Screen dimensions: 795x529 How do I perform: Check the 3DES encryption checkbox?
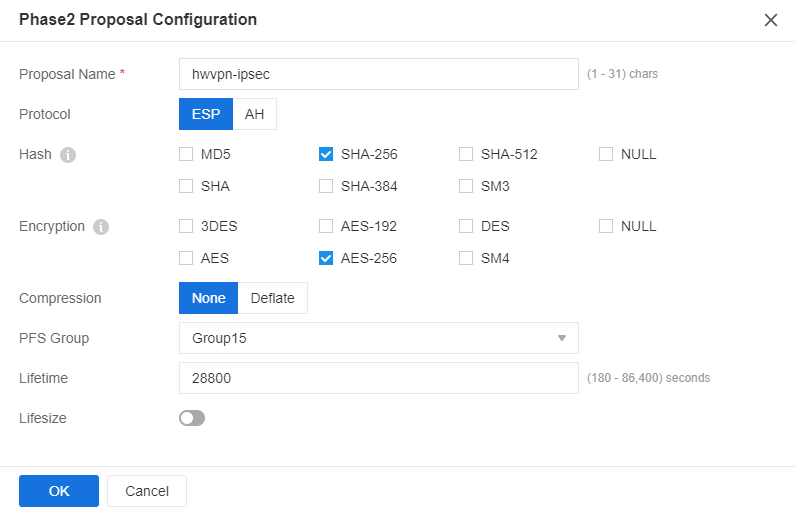(x=186, y=226)
